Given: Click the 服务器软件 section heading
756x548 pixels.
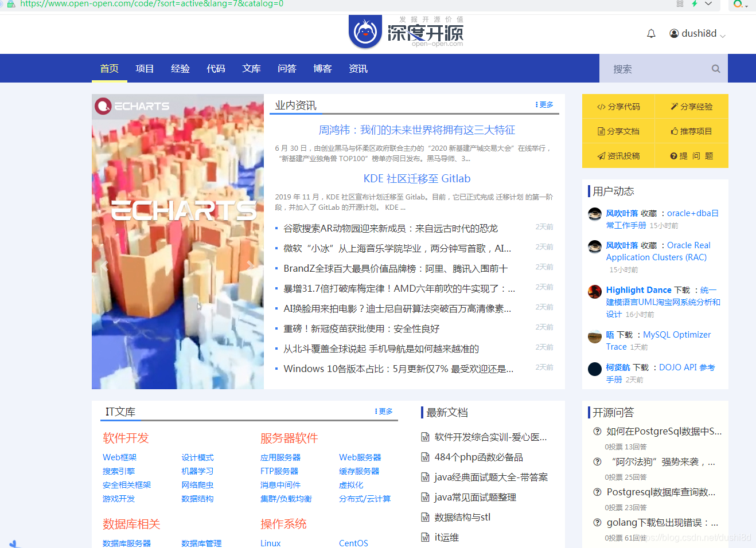Looking at the screenshot, I should point(289,438).
